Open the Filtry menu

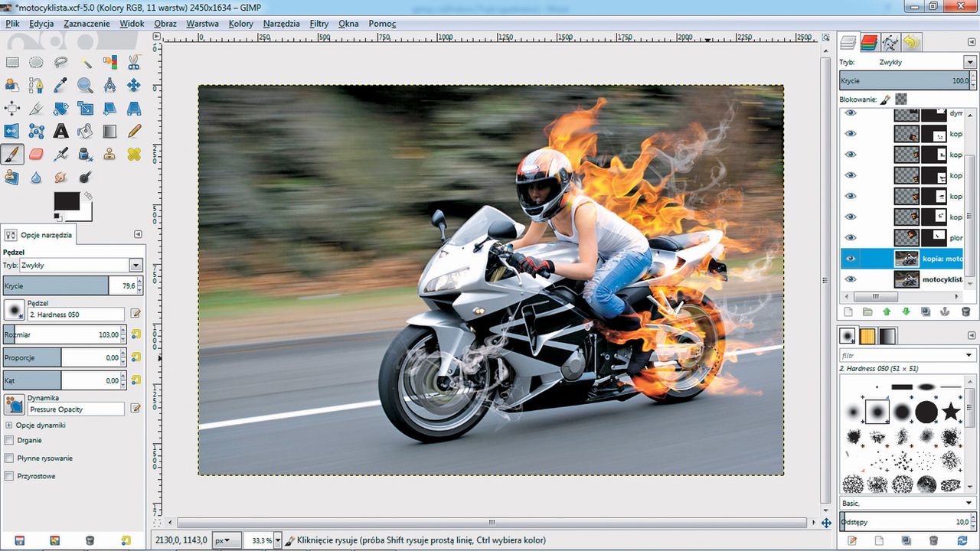(319, 24)
